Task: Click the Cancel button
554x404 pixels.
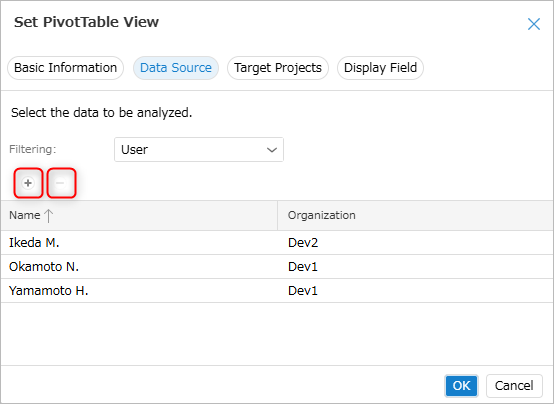Action: pyautogui.click(x=514, y=386)
